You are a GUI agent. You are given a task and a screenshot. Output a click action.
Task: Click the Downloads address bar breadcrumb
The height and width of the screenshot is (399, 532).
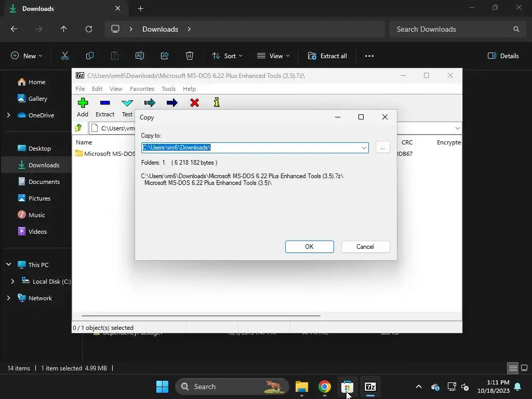160,29
